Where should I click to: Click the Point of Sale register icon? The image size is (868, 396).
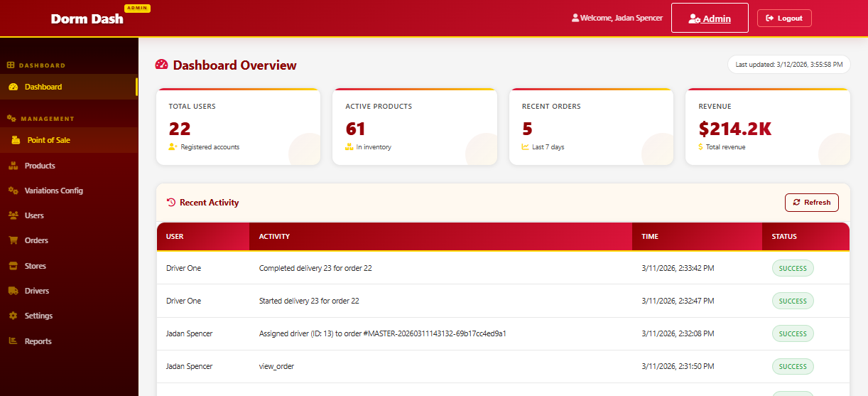click(x=16, y=140)
